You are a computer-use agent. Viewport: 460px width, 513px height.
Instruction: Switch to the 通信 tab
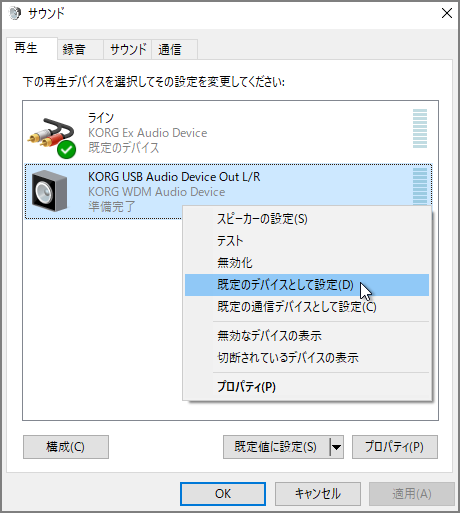[x=175, y=49]
